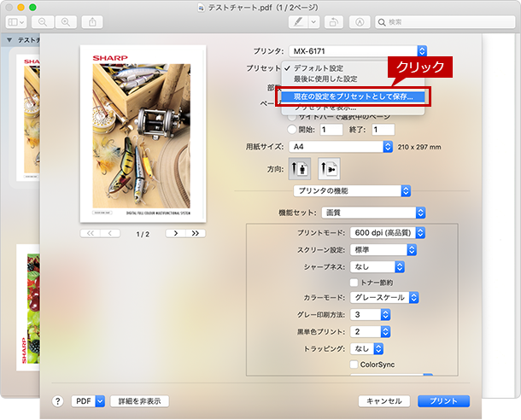Select the 開始 page range radio button
The width and height of the screenshot is (521, 420).
(x=292, y=130)
